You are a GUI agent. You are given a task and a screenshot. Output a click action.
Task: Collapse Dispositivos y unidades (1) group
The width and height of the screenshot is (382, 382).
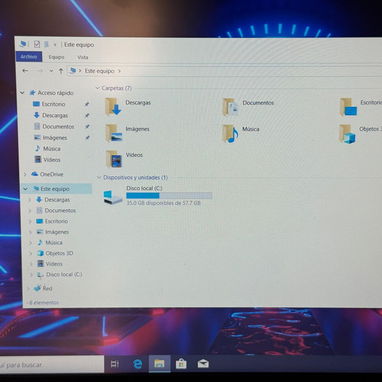99,177
